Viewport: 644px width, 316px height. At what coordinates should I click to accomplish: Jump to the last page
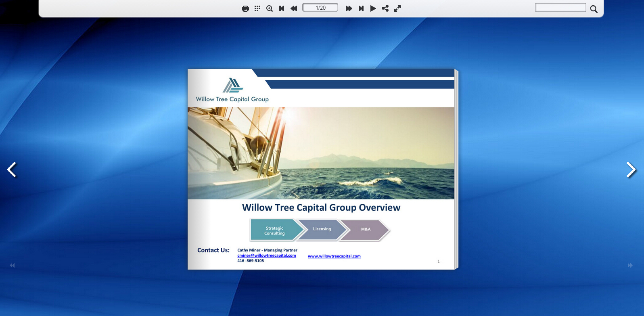click(361, 8)
